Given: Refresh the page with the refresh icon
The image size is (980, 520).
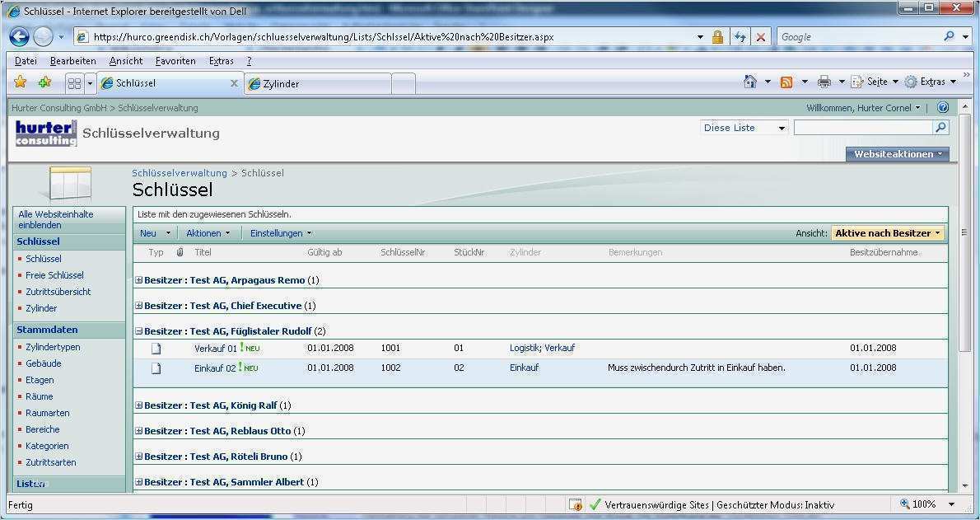Looking at the screenshot, I should (740, 37).
